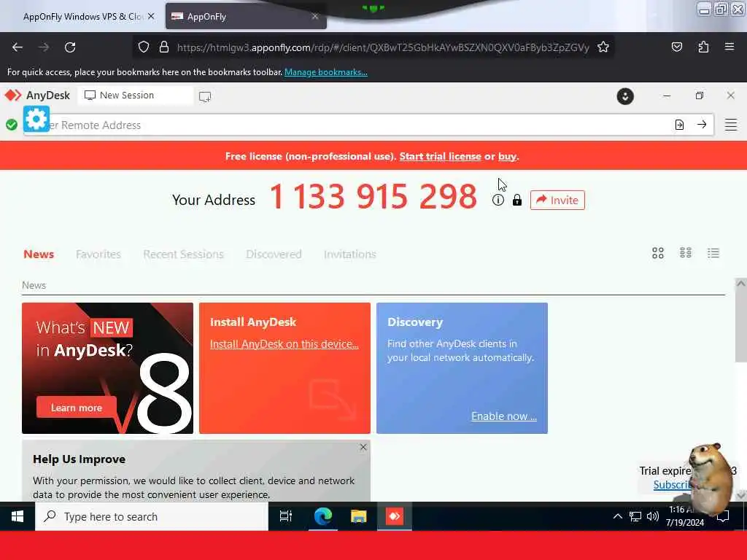The width and height of the screenshot is (747, 560).
Task: Open the AnyDesk main hamburger menu
Action: 731,125
